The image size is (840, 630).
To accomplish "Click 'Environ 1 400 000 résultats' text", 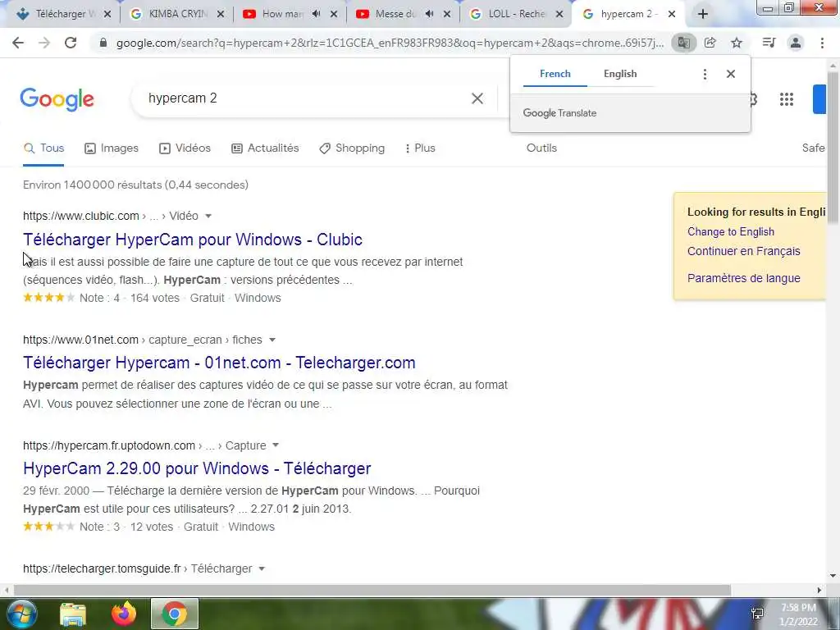I will (x=135, y=185).
